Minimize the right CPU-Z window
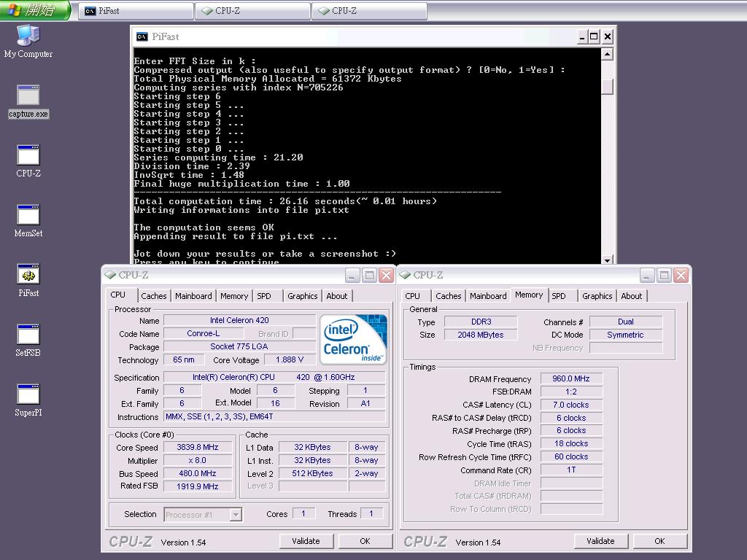This screenshot has height=560, width=747. tap(647, 275)
